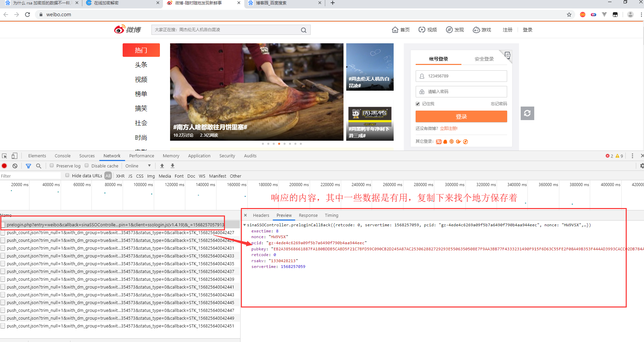The height and width of the screenshot is (342, 644).
Task: Import HAR file with upload arrow
Action: (162, 166)
